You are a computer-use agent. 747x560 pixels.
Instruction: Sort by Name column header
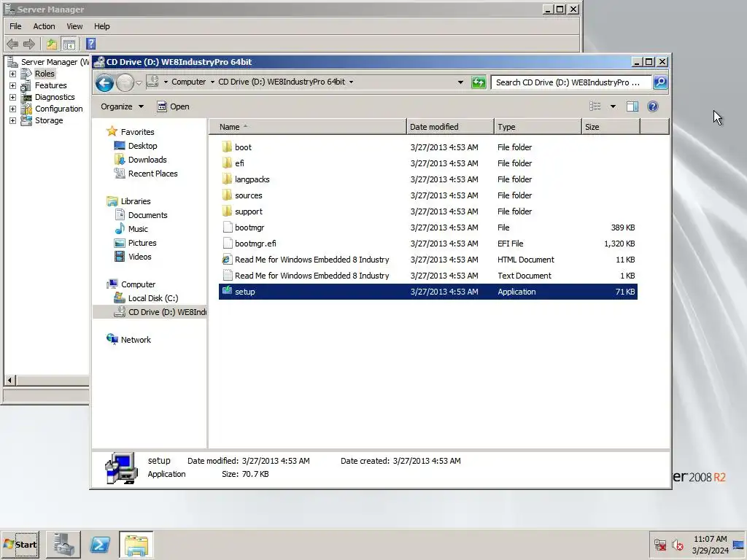coord(308,127)
